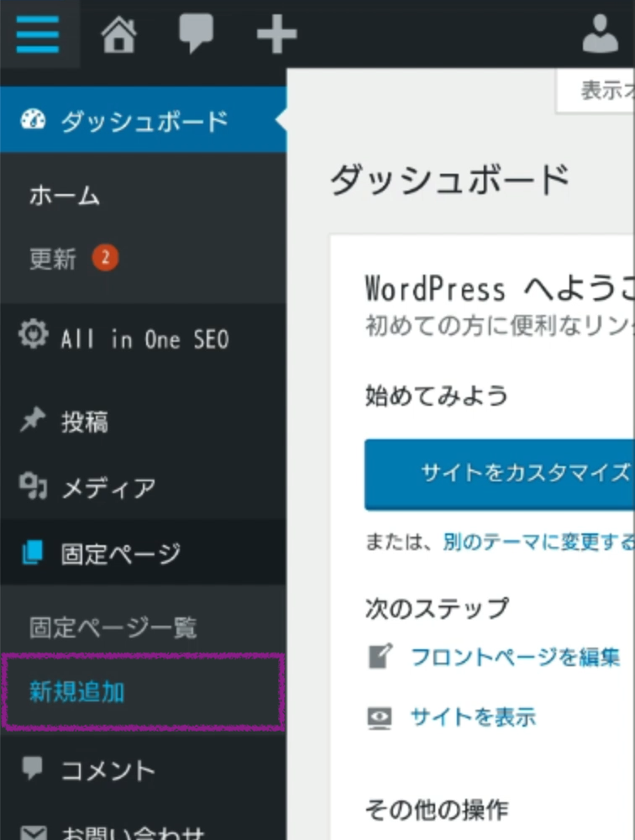Click the plus new content icon
This screenshot has height=840, width=635.
[x=276, y=35]
